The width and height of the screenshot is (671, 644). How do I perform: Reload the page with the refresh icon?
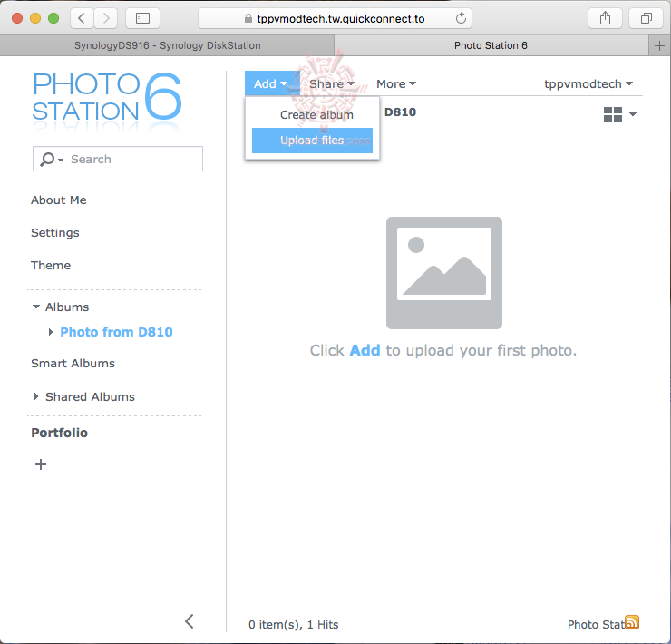click(x=461, y=18)
